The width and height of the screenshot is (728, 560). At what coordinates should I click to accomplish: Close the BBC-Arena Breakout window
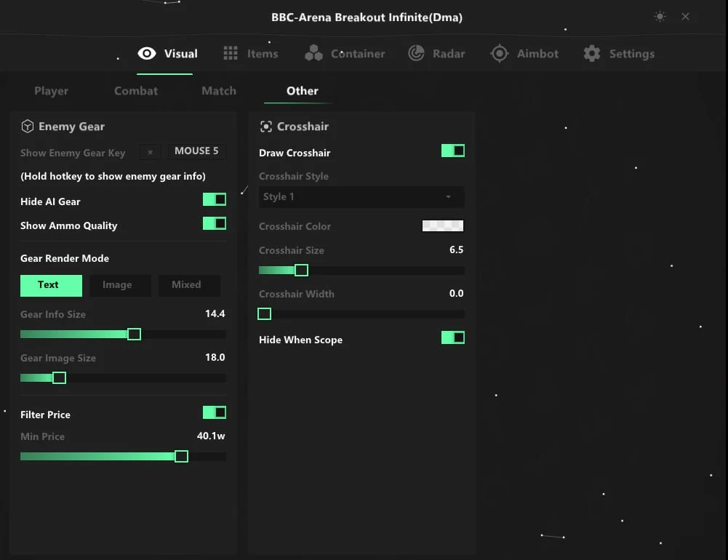[x=685, y=17]
